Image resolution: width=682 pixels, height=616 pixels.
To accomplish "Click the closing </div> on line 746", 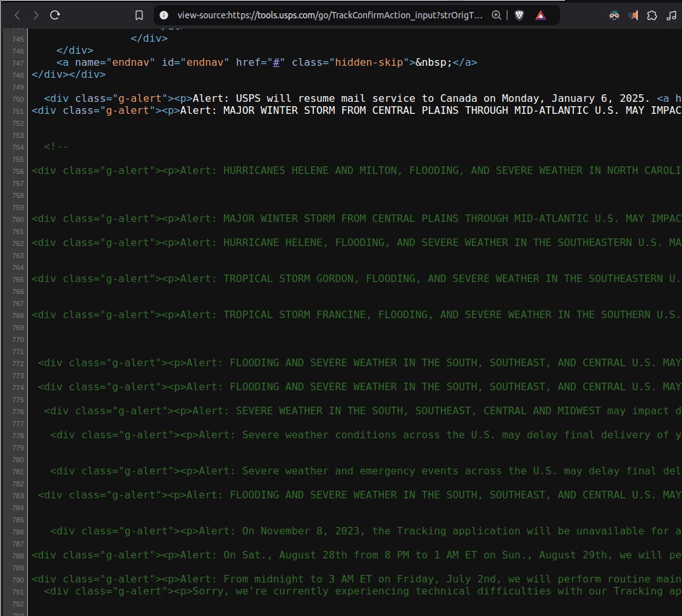I will click(x=75, y=51).
